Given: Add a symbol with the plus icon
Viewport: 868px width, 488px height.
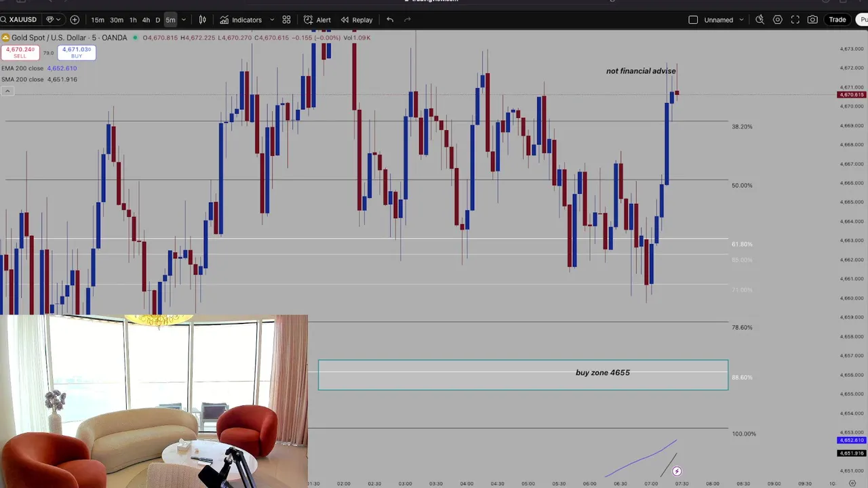Looking at the screenshot, I should [x=75, y=20].
